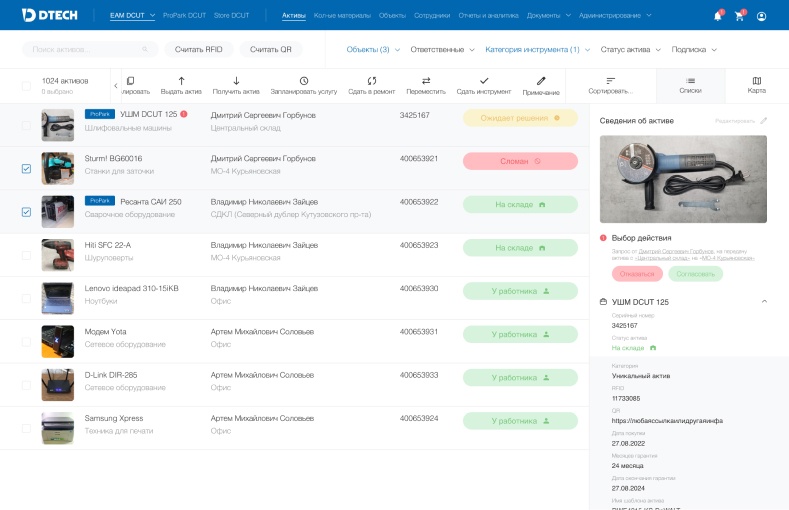Screen dimensions: 789x510
Task: Click the Сдать в ремонт icon
Action: tap(372, 81)
